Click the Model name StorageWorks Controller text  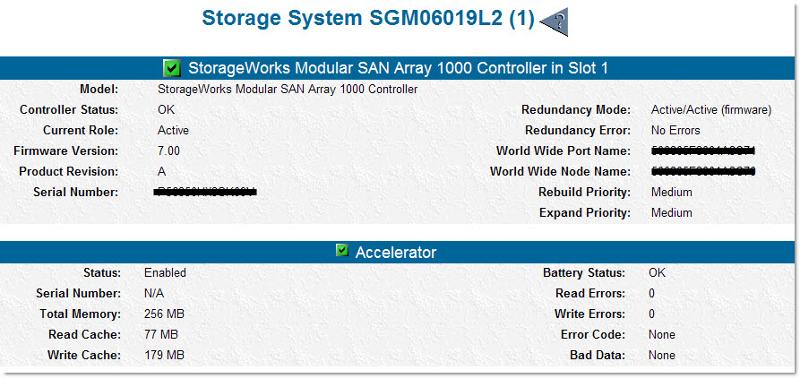click(288, 89)
